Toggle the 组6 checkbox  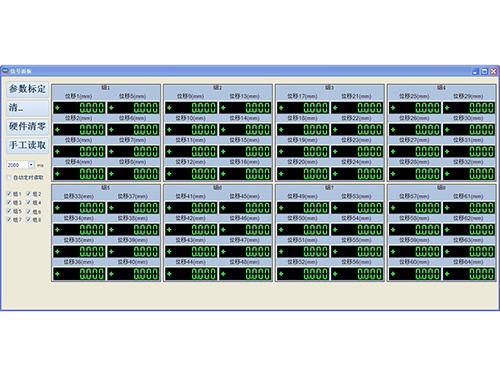point(29,211)
